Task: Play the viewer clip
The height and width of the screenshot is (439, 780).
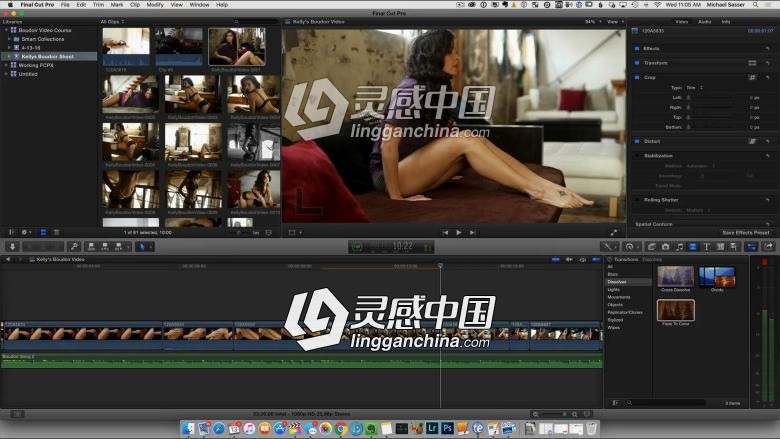Action: [x=459, y=232]
